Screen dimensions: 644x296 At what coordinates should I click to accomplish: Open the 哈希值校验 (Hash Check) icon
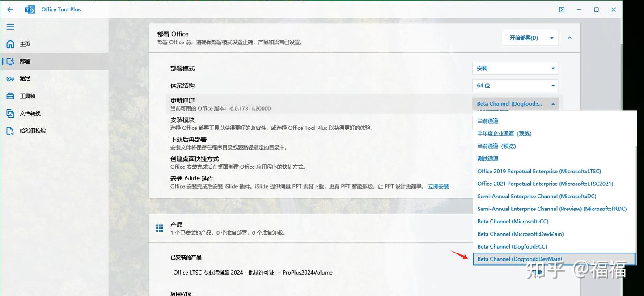click(10, 130)
